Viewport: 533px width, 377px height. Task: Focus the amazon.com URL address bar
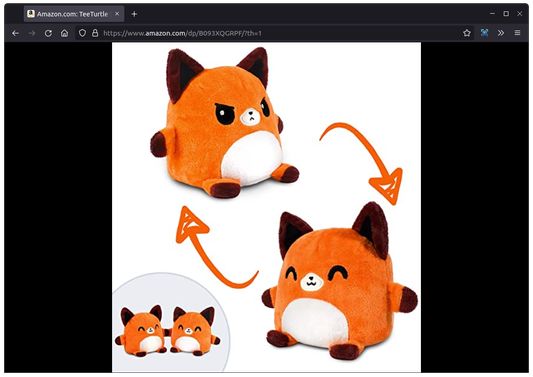pos(265,33)
